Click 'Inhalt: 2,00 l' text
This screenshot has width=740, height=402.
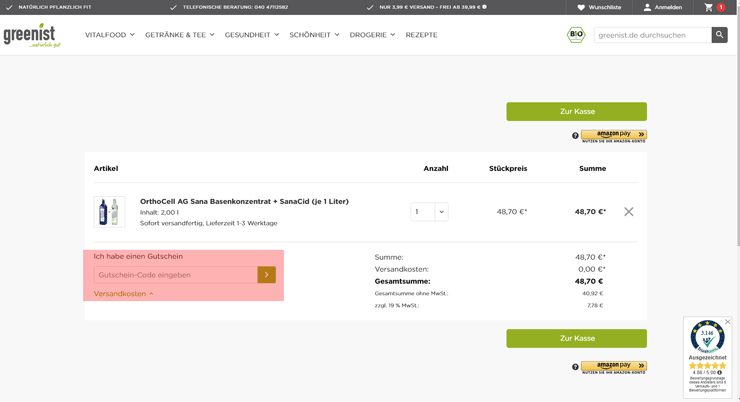159,212
